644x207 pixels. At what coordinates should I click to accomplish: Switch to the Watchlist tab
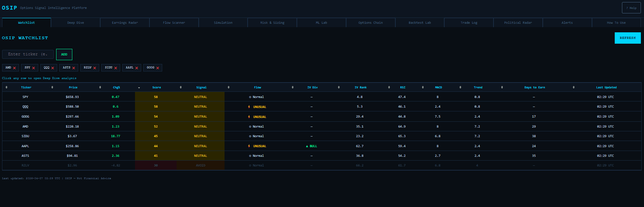pos(27,23)
